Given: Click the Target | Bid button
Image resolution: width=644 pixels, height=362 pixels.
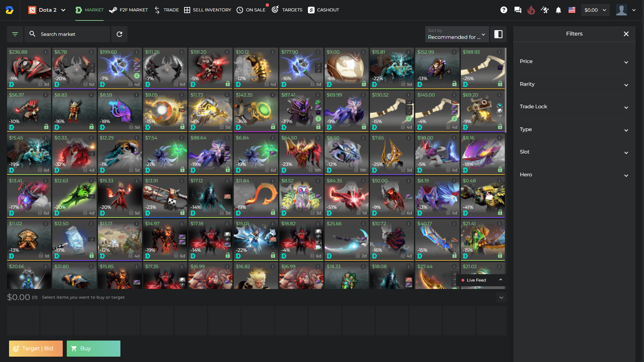Looking at the screenshot, I should pyautogui.click(x=35, y=348).
